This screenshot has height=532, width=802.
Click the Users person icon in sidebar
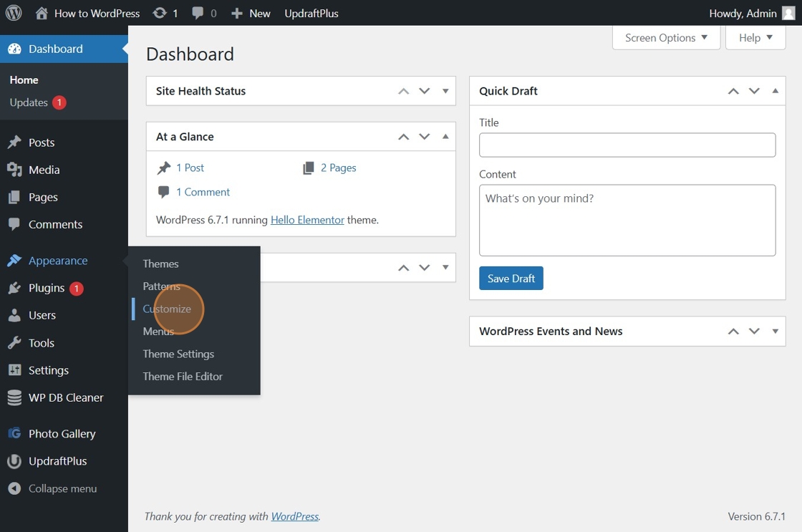[15, 315]
